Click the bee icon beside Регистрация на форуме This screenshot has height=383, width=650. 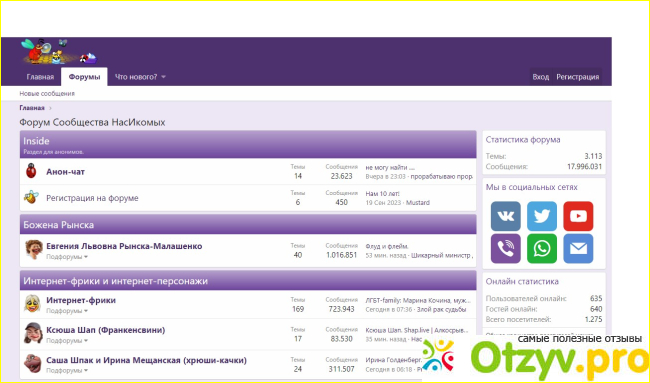pyautogui.click(x=31, y=197)
